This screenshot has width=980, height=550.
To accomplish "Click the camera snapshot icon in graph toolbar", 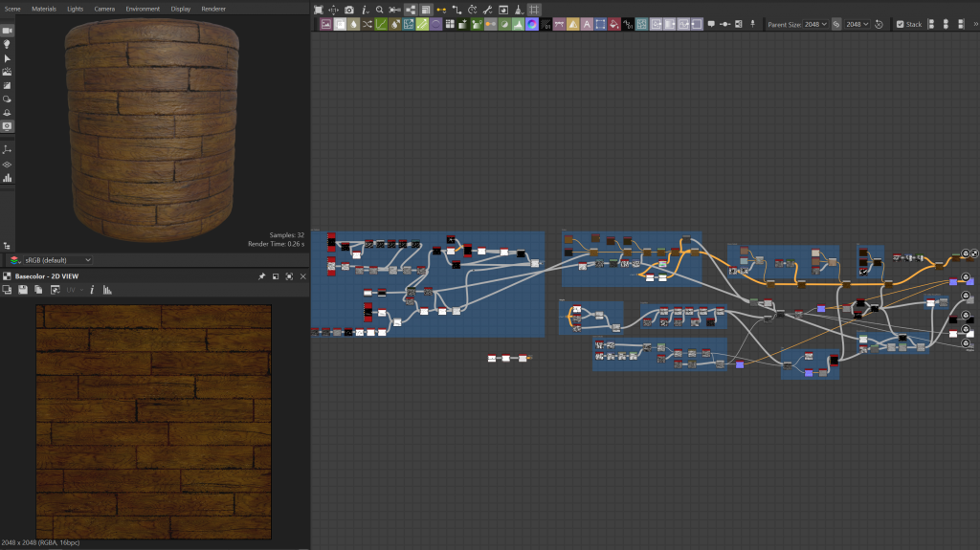I will point(349,10).
